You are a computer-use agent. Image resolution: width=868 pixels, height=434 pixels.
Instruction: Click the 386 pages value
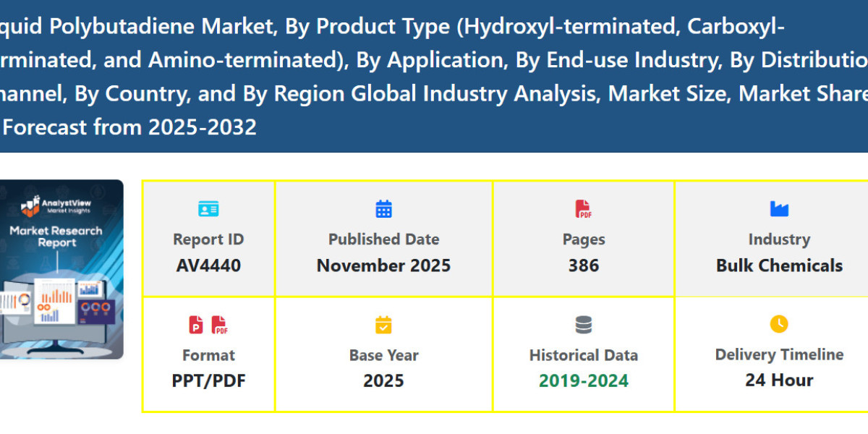click(583, 265)
